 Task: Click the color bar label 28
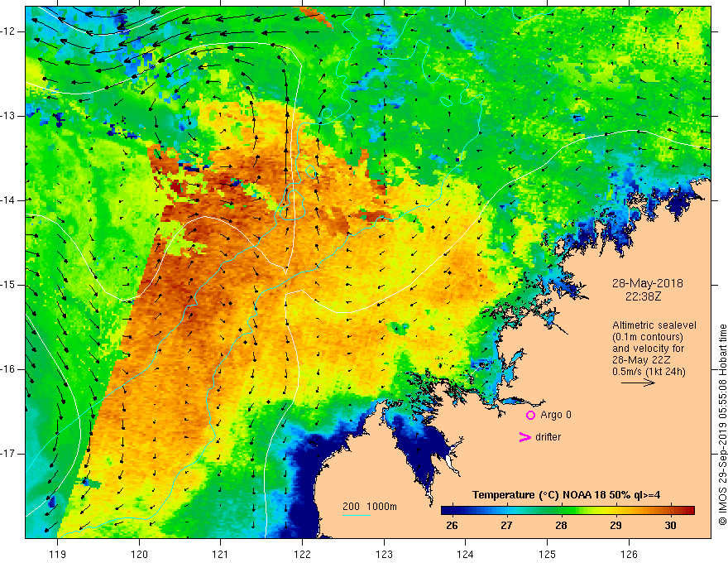point(561,526)
